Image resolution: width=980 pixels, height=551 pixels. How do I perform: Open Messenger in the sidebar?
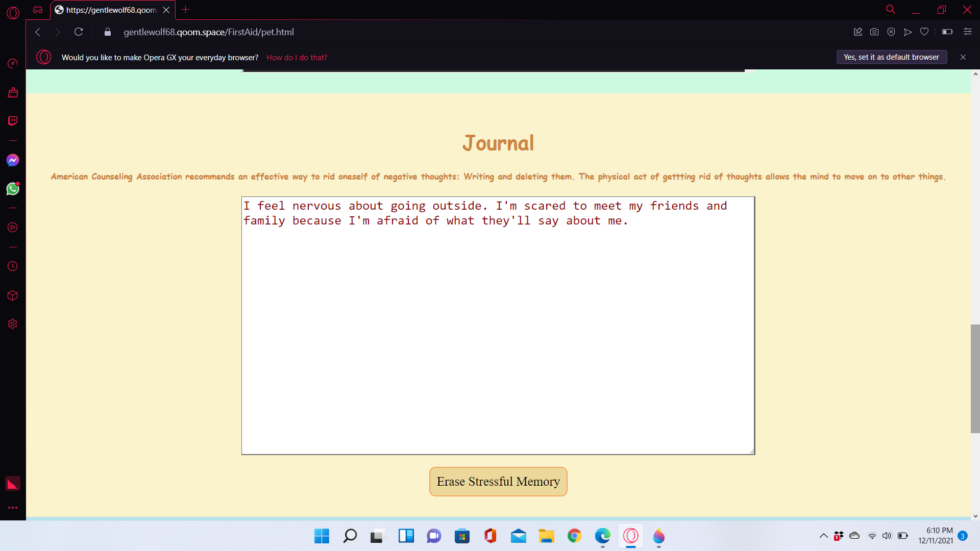pyautogui.click(x=13, y=160)
